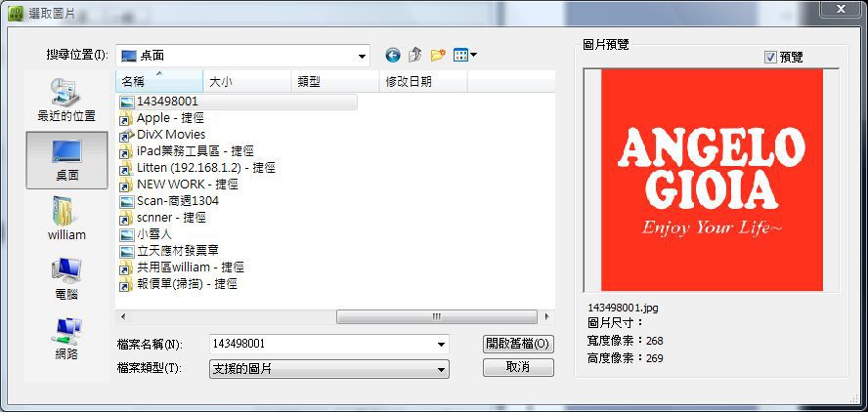Open 電腦 in the places bar
The height and width of the screenshot is (412, 868).
coord(66,278)
